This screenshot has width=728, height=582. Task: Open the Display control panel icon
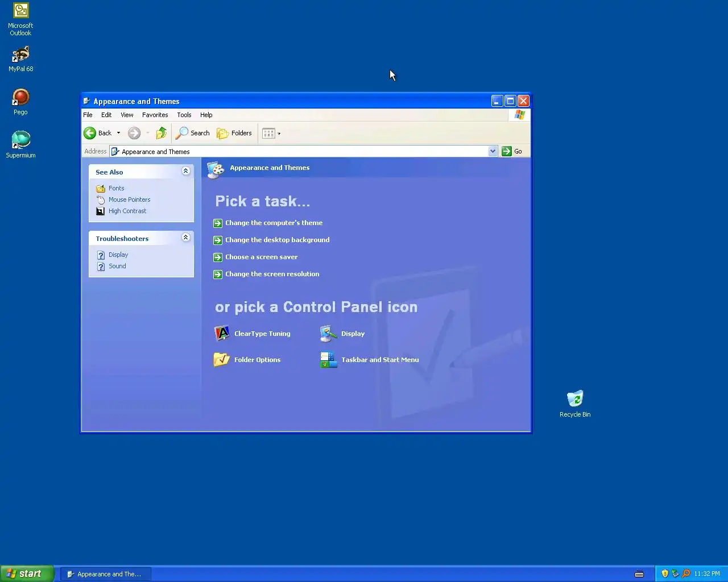(342, 334)
